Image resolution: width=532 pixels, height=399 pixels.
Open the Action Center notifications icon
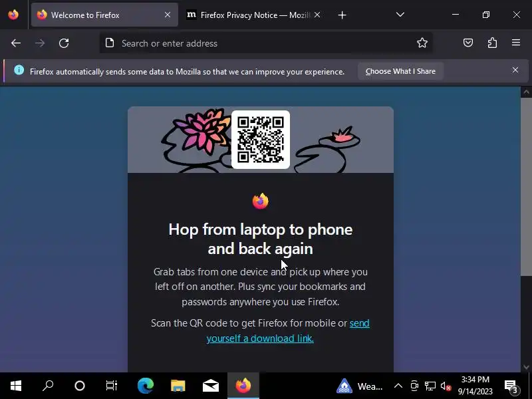click(511, 386)
